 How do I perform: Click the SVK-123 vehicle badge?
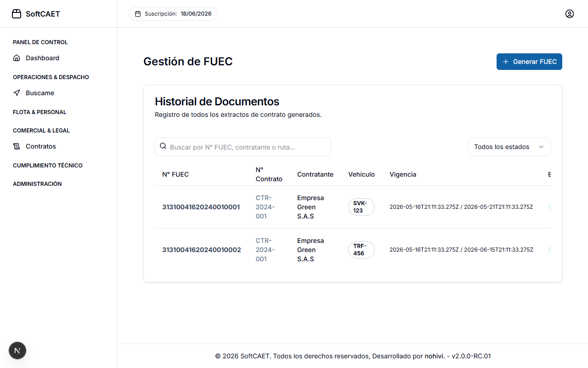click(x=361, y=207)
